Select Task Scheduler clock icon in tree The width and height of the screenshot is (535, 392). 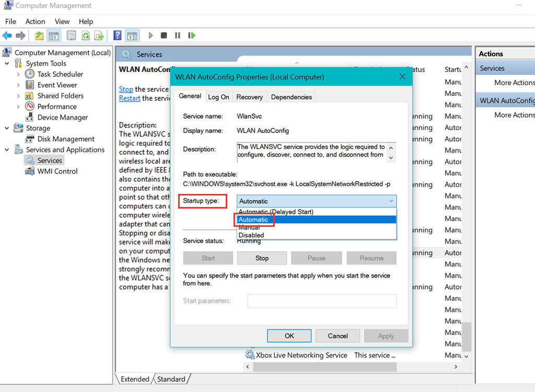coord(30,74)
